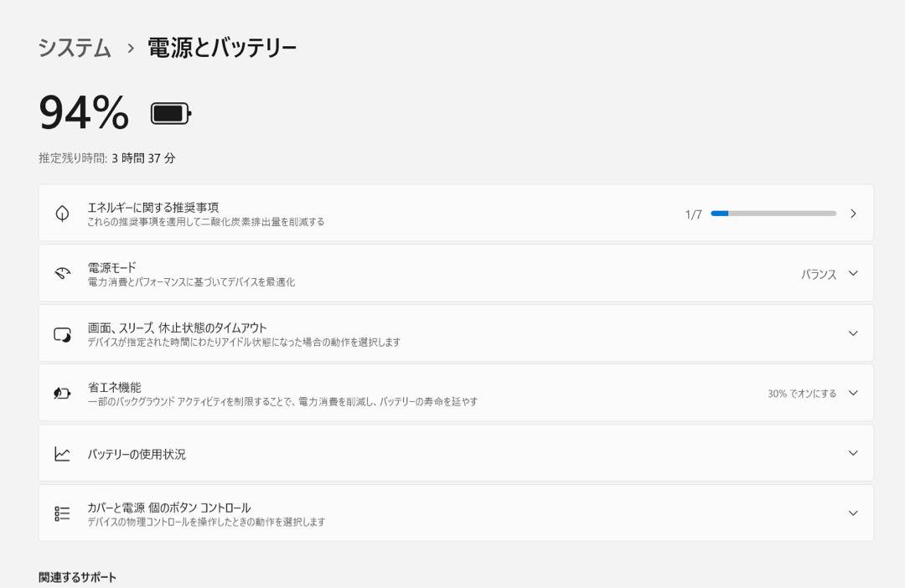Click the 関連するサポート heading
905x588 pixels.
coord(77,578)
